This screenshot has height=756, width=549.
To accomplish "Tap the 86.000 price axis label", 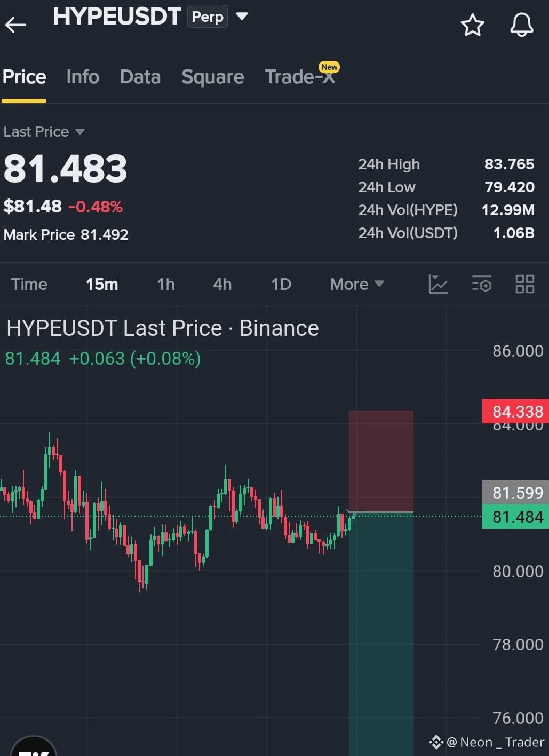I will pyautogui.click(x=518, y=351).
